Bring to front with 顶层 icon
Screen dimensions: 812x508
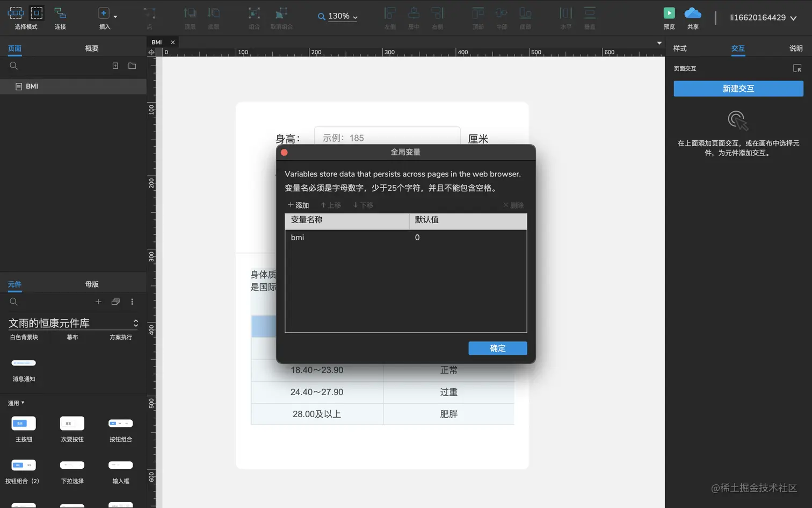pos(190,13)
